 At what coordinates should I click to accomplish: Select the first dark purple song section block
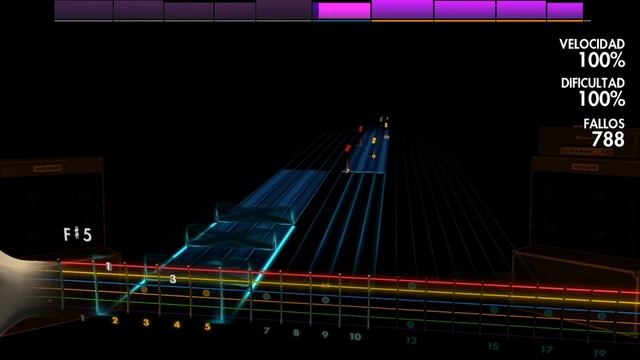click(84, 10)
